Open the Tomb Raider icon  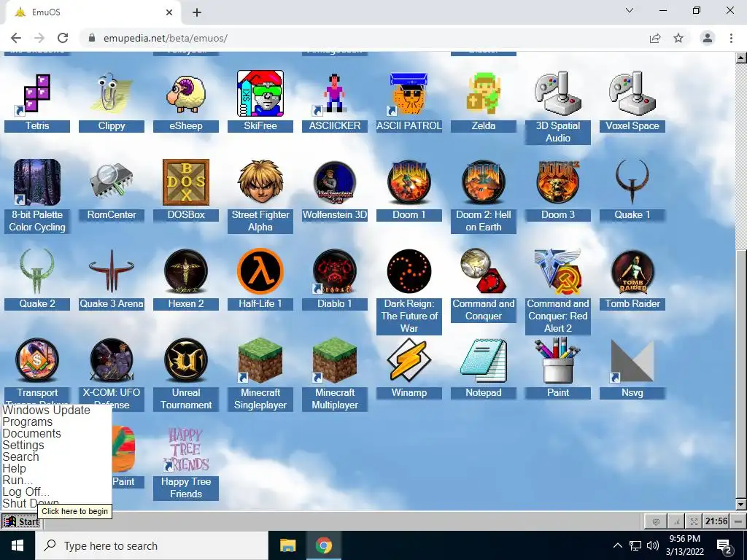coord(632,271)
